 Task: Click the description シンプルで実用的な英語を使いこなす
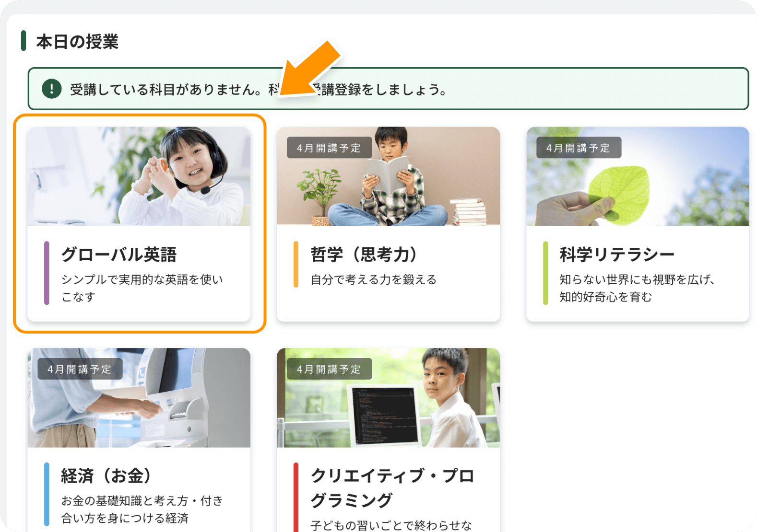pyautogui.click(x=142, y=288)
